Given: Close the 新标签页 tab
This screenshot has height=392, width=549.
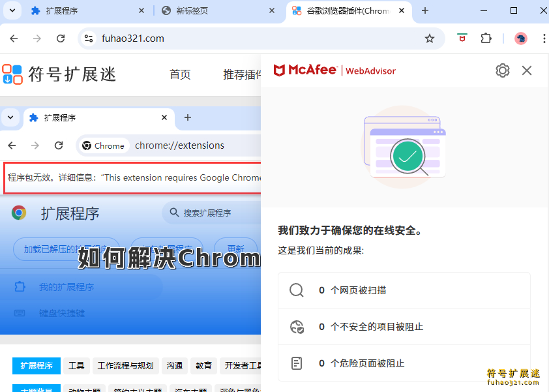Looking at the screenshot, I should point(272,11).
